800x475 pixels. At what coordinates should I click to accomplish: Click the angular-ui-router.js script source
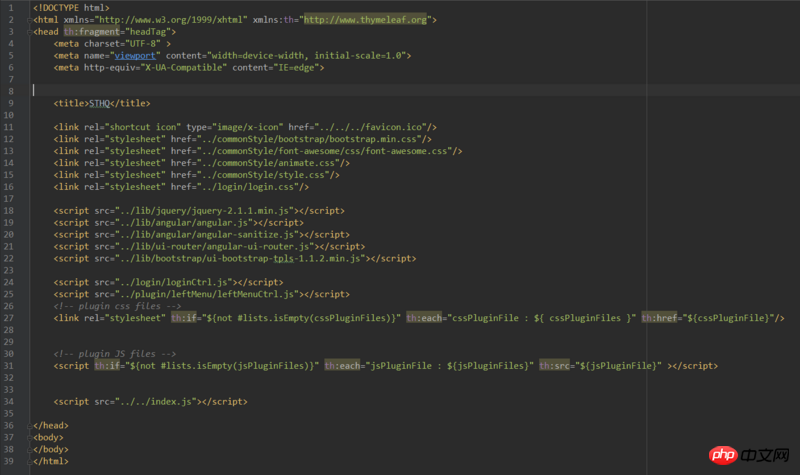[x=217, y=246]
